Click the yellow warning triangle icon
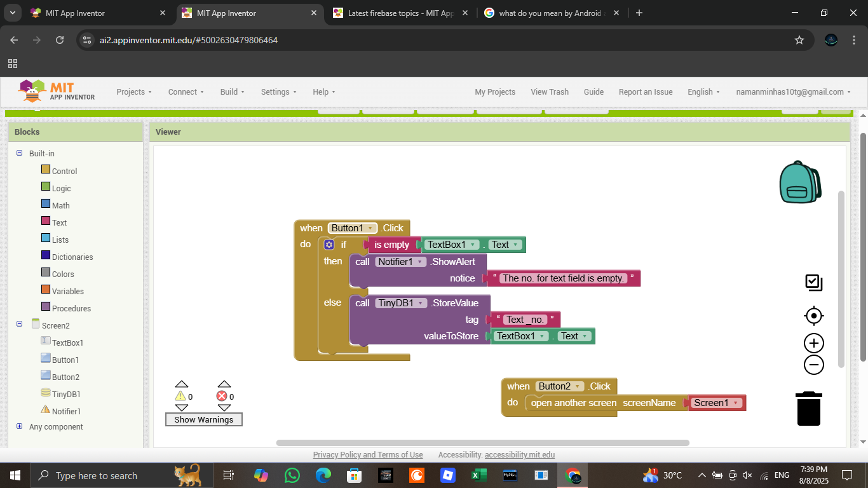 (180, 396)
